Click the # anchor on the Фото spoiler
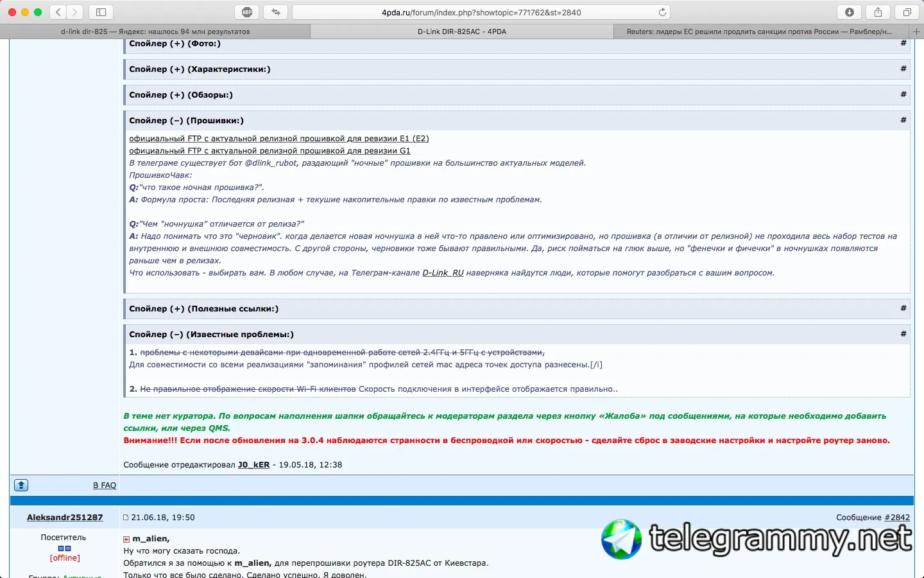 coord(903,43)
